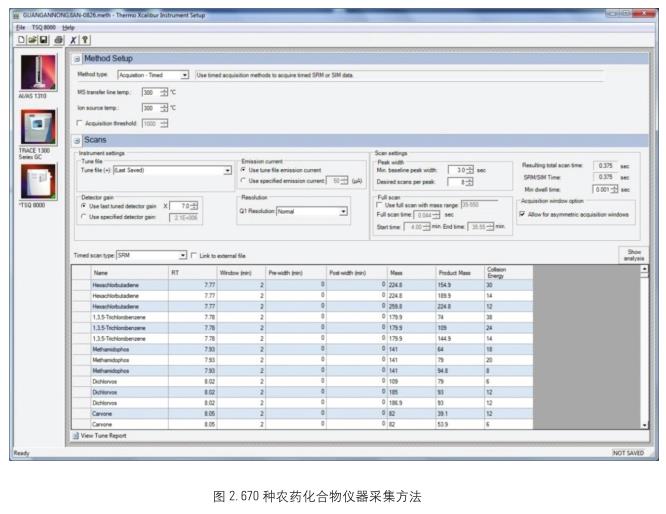
Task: Expand the Timed scan type dropdown
Action: (x=182, y=255)
